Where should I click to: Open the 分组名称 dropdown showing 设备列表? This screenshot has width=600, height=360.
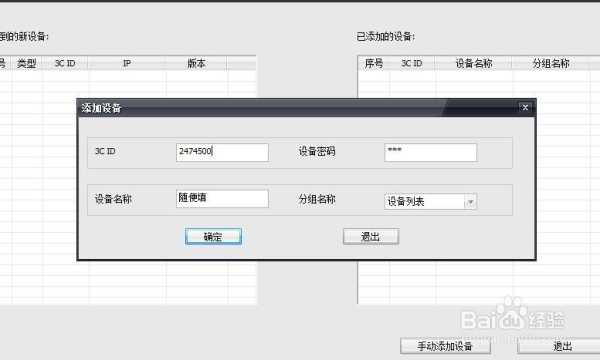pos(430,201)
